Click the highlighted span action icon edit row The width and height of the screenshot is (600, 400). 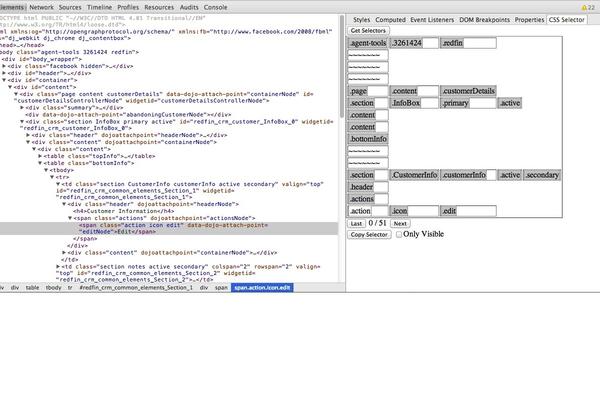pos(169,229)
